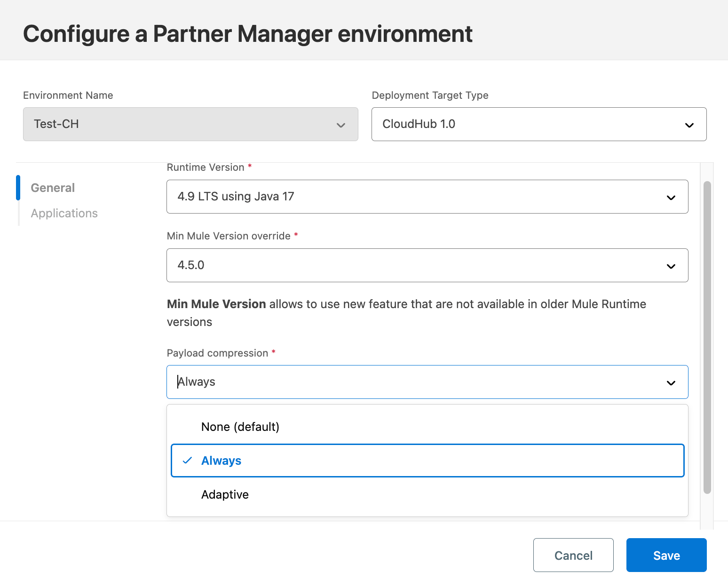Select the Adaptive option
The height and width of the screenshot is (588, 728).
coord(427,494)
